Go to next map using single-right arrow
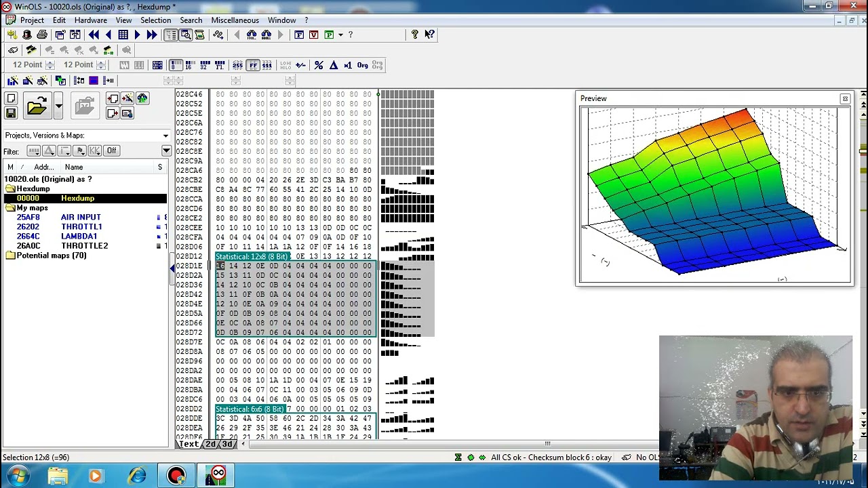868x488 pixels. [138, 35]
